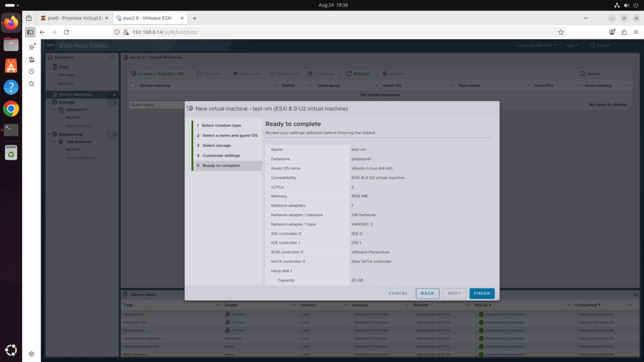Viewport: 644px width, 362px height.
Task: Collapse the Networking tree node
Action: (49, 134)
